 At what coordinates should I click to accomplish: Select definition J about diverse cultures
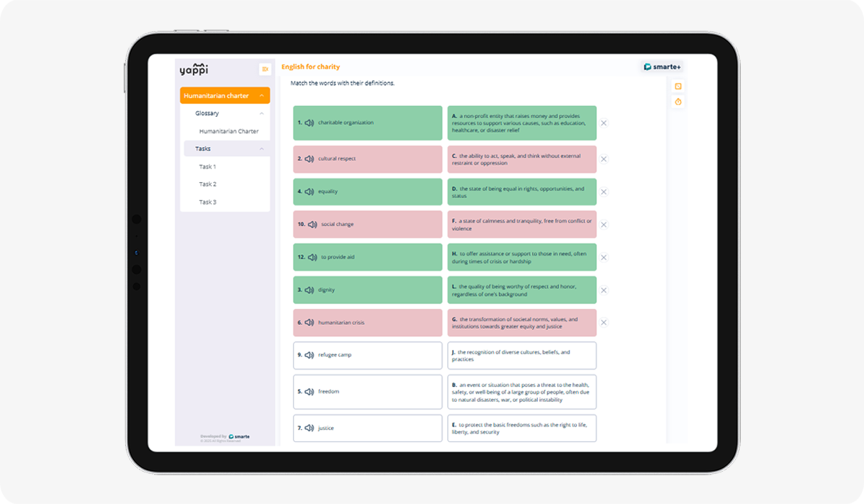click(521, 356)
